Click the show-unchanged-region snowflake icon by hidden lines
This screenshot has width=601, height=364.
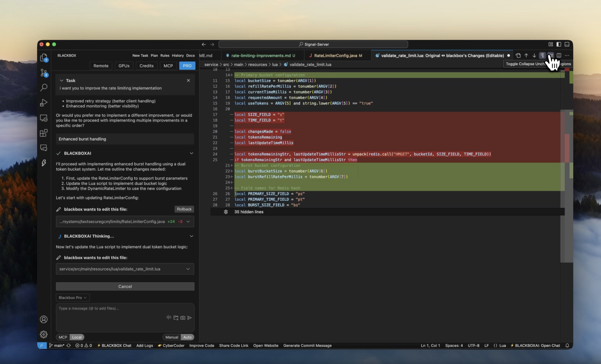click(x=226, y=212)
